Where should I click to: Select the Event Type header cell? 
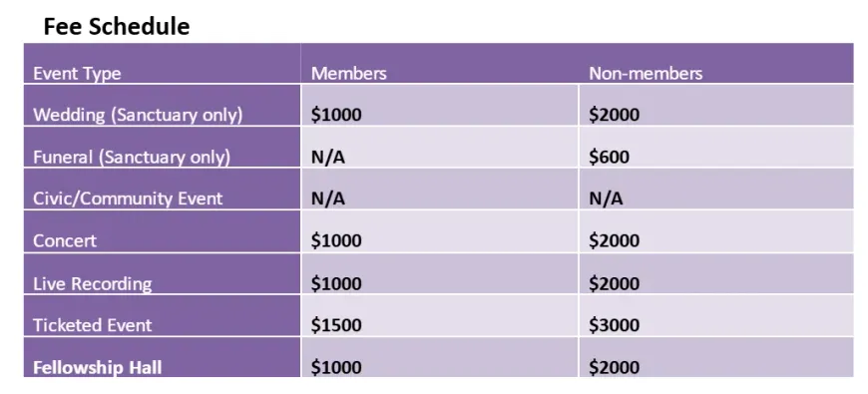(x=163, y=63)
